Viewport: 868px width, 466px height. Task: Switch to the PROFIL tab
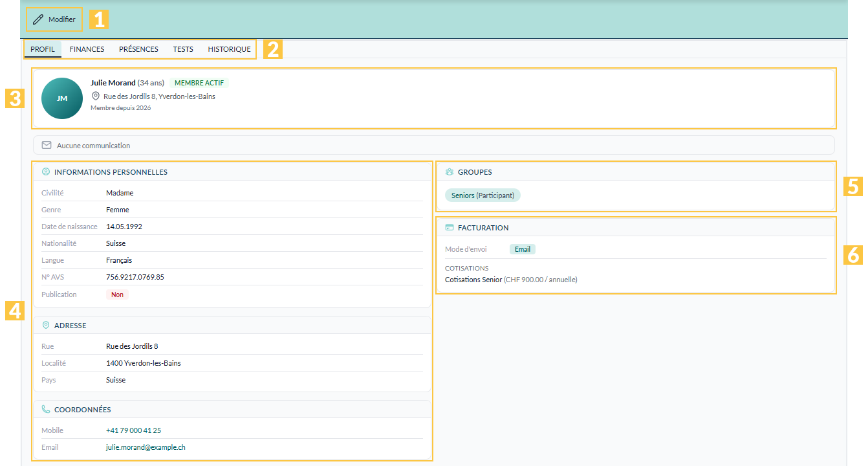[x=43, y=49]
